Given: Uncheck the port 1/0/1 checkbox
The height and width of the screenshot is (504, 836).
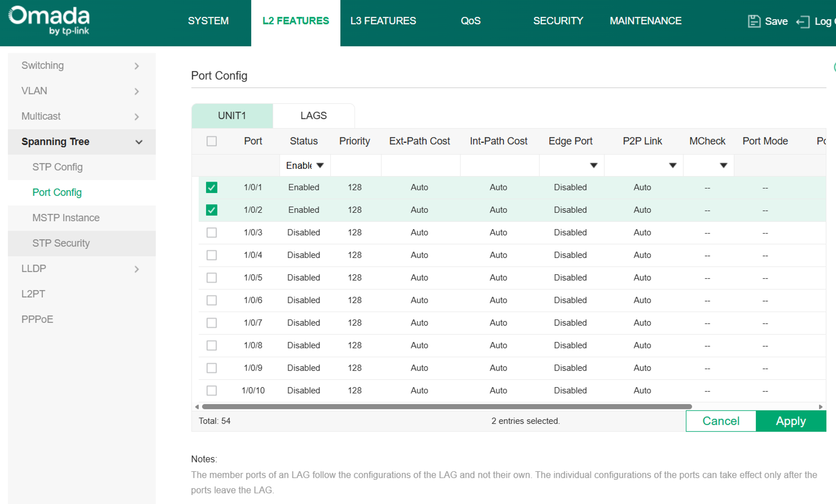Looking at the screenshot, I should (212, 188).
